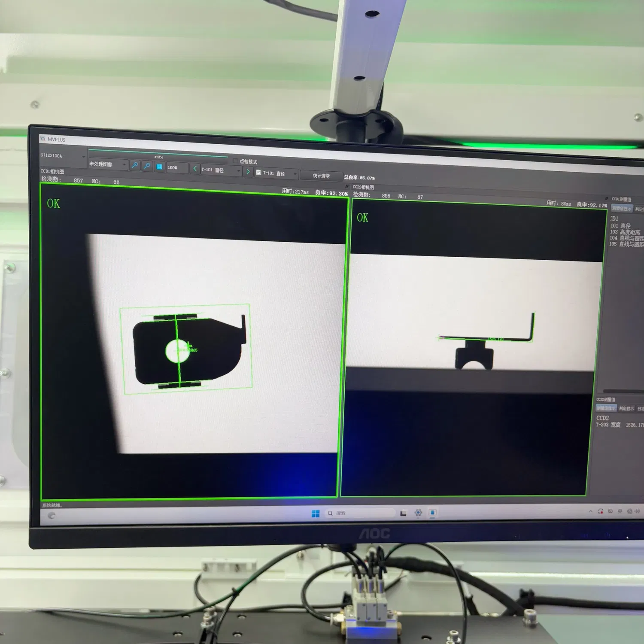Open the 未处理图像 image type dropdown

tap(108, 164)
